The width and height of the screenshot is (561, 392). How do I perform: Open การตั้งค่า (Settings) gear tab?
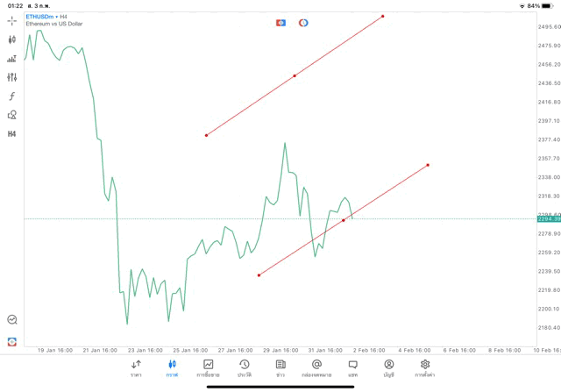coord(425,368)
